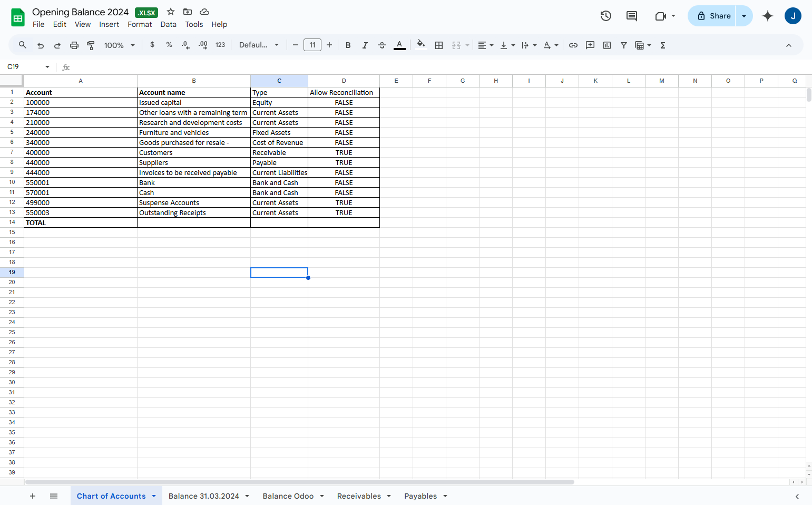
Task: Insert chart from toolbar
Action: (x=607, y=45)
